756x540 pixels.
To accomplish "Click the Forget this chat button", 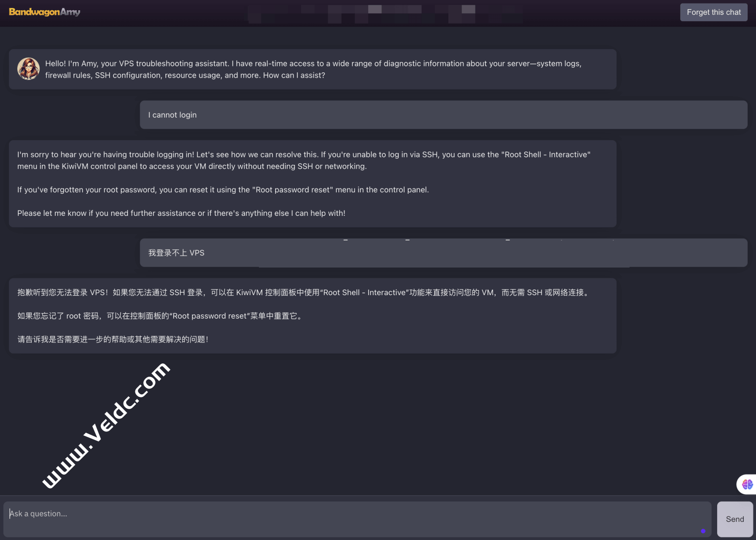I will [x=714, y=12].
